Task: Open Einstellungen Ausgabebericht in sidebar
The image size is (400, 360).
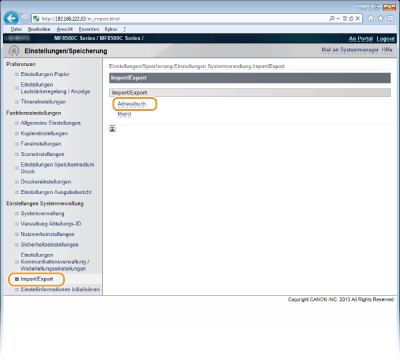Action: pos(56,192)
